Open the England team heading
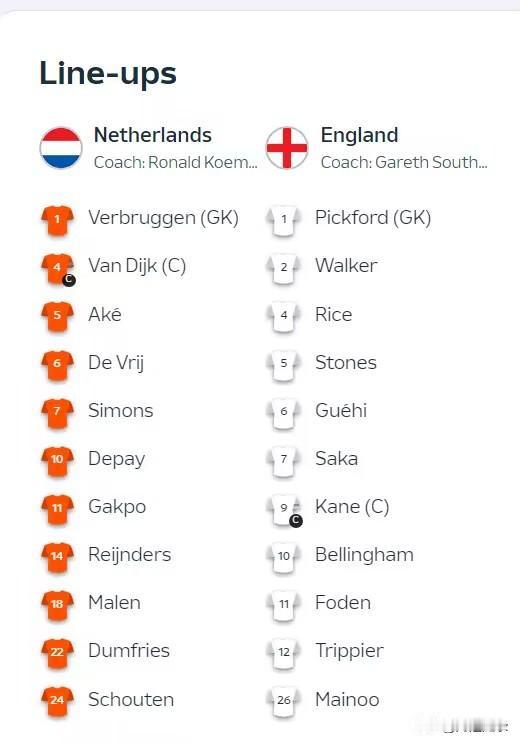Image resolution: width=520 pixels, height=744 pixels. [x=359, y=135]
